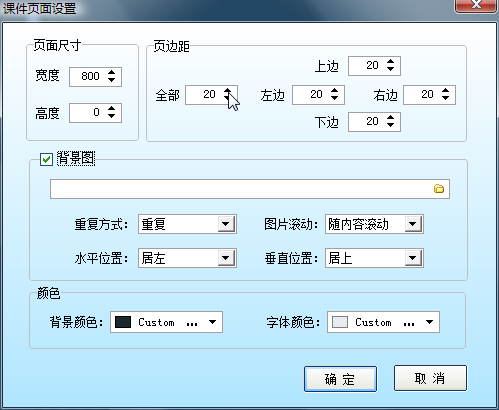This screenshot has width=499, height=410.
Task: Click the dark 背景颜色 color swatch
Action: [x=123, y=322]
